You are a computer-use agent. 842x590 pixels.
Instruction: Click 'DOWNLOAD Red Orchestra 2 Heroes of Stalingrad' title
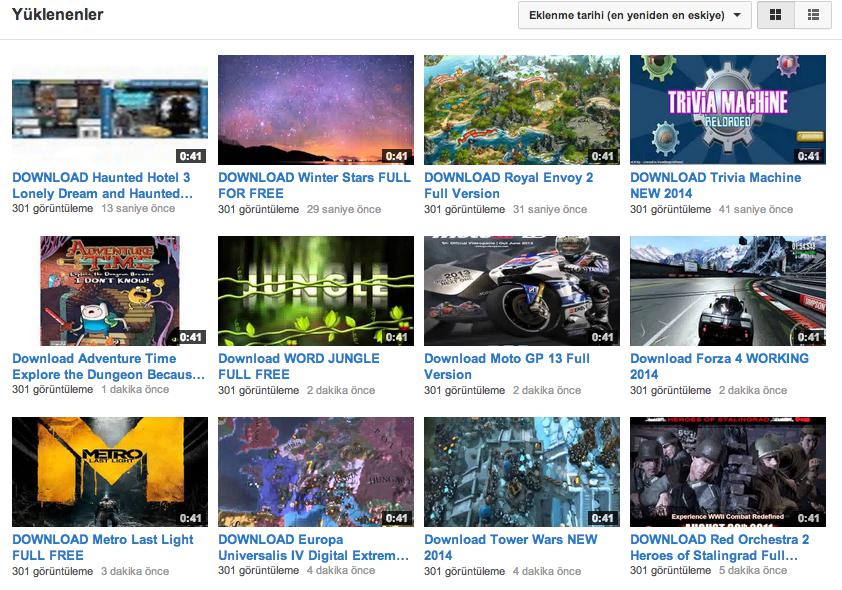coord(720,547)
